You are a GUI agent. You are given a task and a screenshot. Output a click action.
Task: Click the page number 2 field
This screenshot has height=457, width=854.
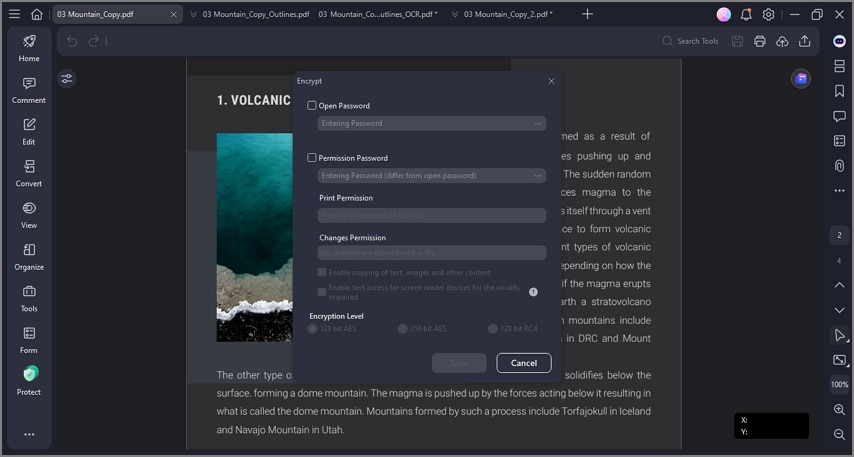point(839,235)
